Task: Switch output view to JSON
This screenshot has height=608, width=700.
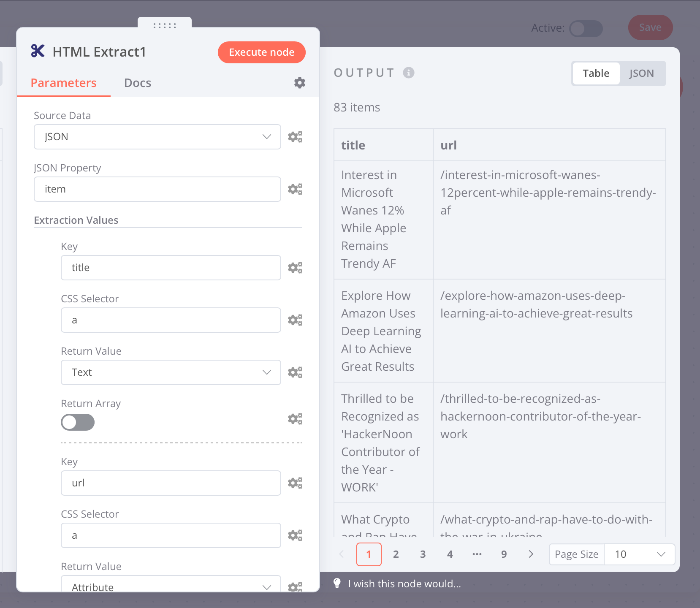Action: [x=641, y=73]
